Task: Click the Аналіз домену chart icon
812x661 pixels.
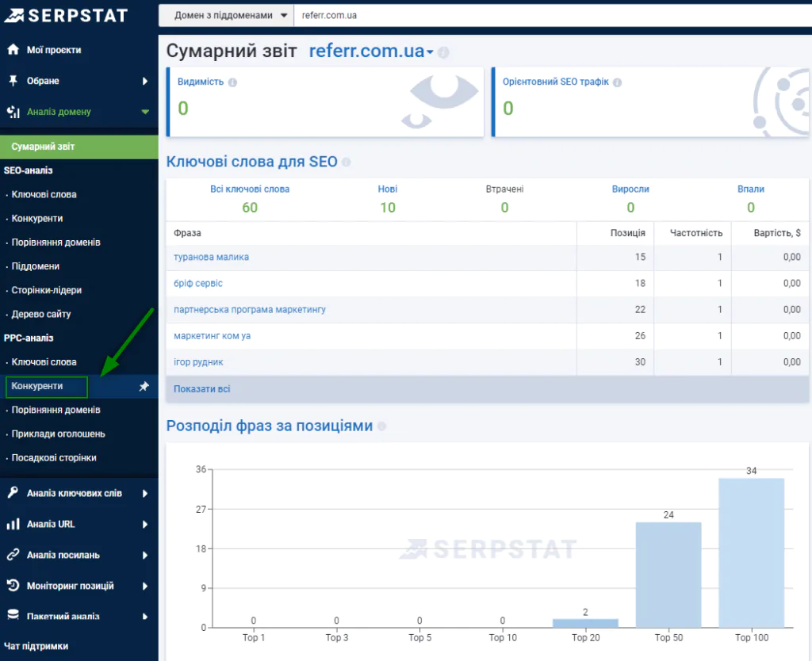Action: 13,112
